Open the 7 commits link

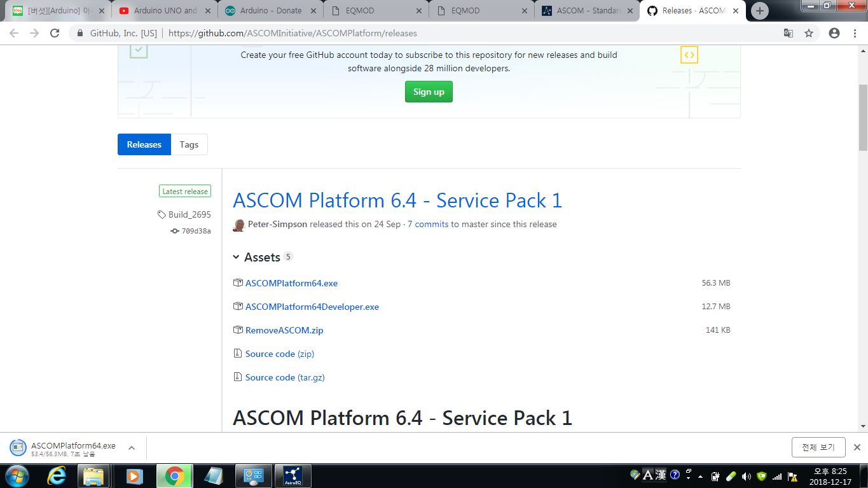tap(428, 224)
